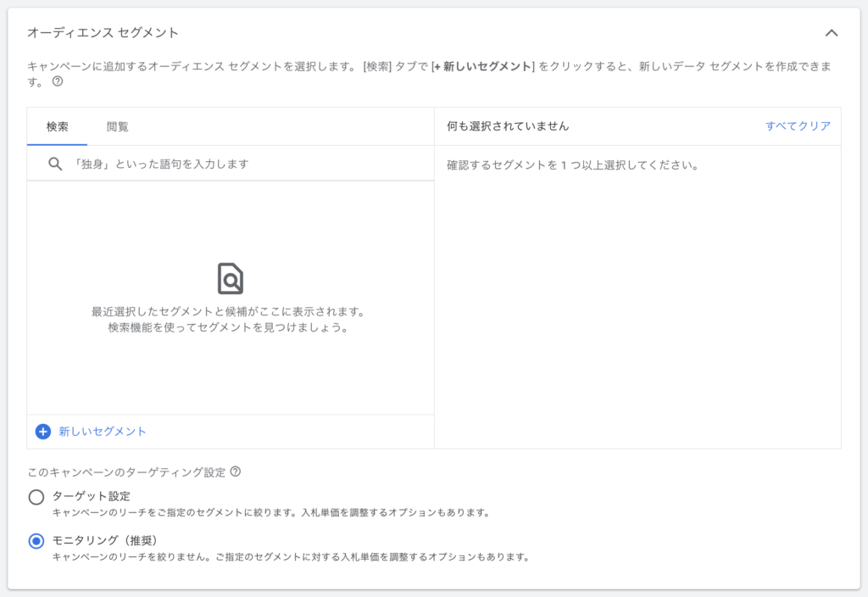Screen dimensions: 868x597
Task: Click the ターゲット設定 option label text
Action: [x=92, y=496]
